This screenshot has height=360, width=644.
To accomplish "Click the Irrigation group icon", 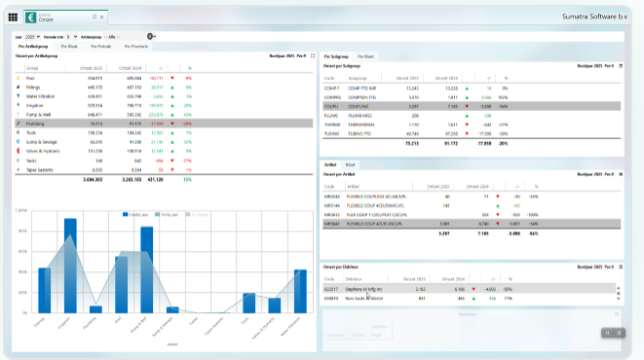I will click(x=19, y=105).
